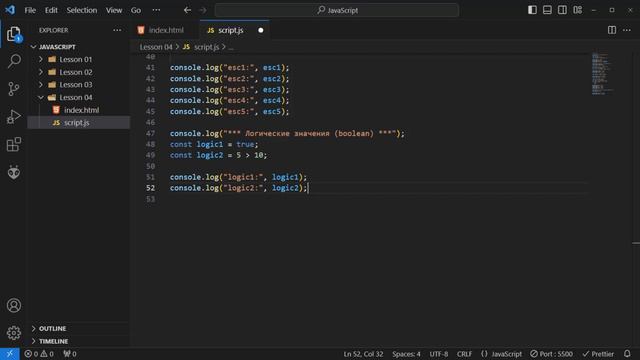Collapse the JAVASCRIPT folder section
This screenshot has width=640, height=360.
(57, 47)
